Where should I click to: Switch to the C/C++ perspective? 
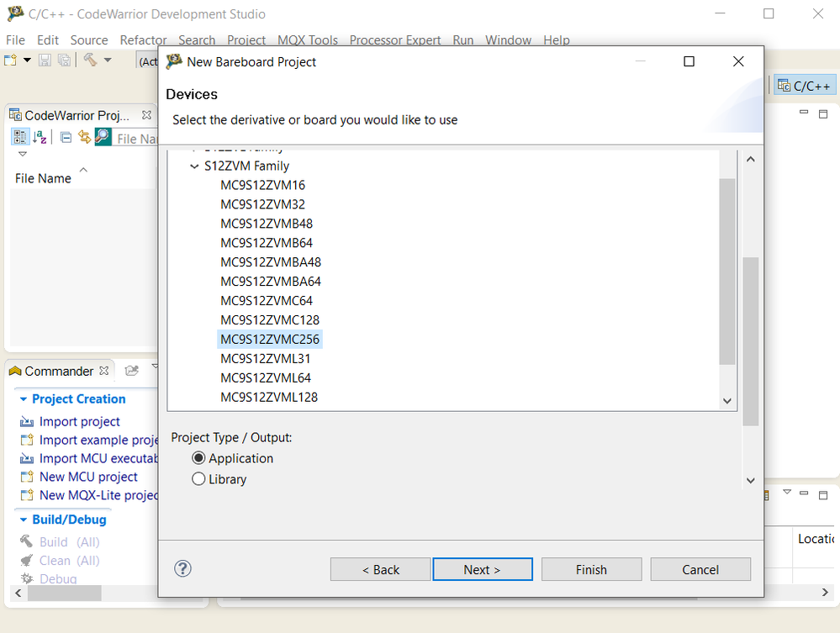804,86
